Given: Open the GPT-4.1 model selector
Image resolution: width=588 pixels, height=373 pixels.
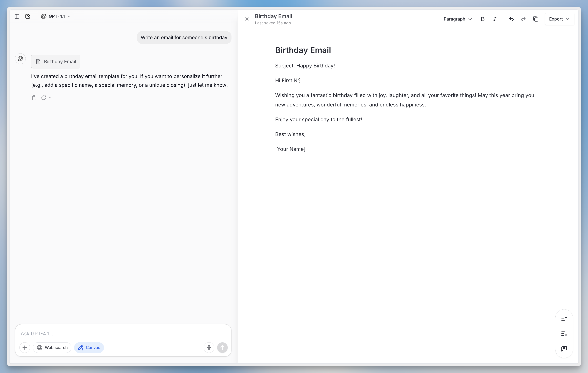Looking at the screenshot, I should [x=56, y=16].
